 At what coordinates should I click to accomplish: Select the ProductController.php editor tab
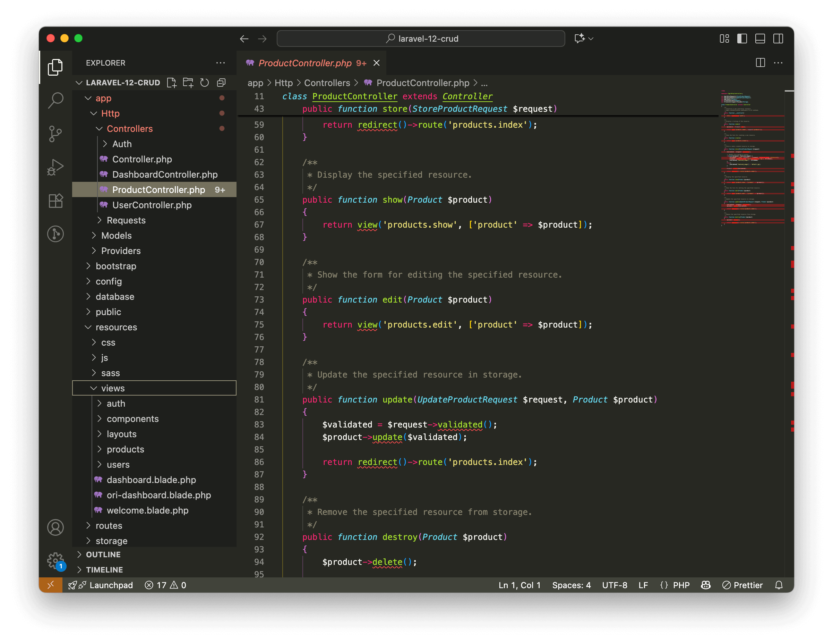pos(305,63)
